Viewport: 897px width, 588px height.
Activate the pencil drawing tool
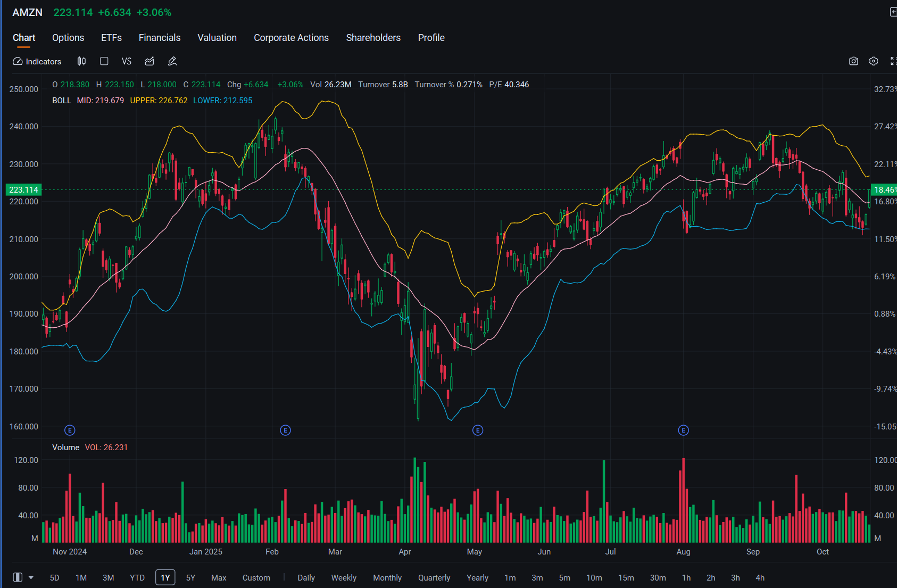(x=172, y=62)
